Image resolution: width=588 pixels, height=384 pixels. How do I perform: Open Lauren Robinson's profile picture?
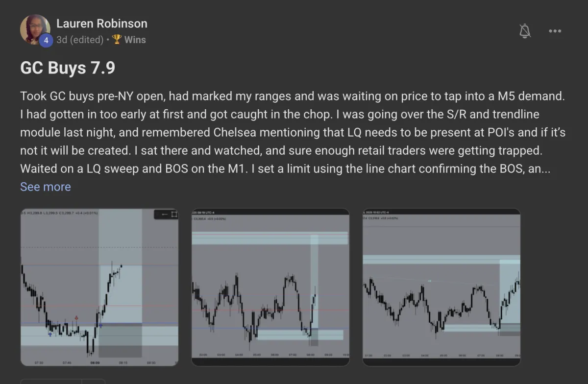[35, 29]
